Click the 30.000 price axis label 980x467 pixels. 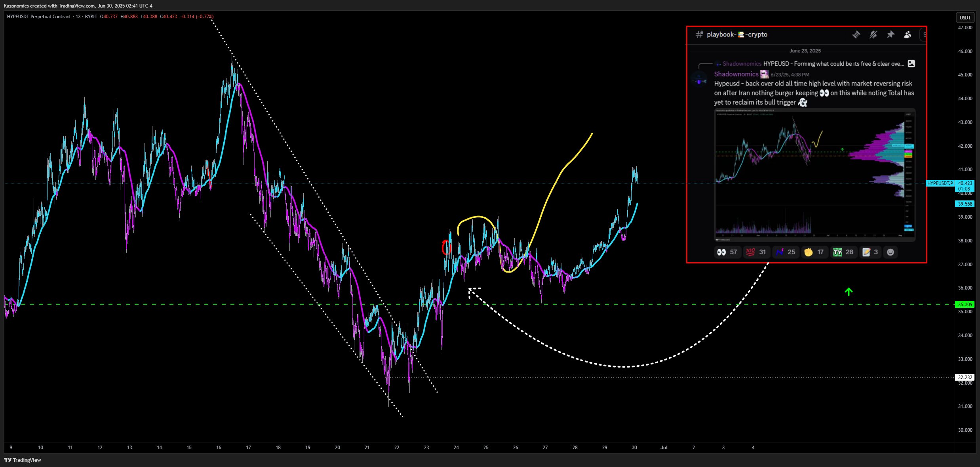965,430
